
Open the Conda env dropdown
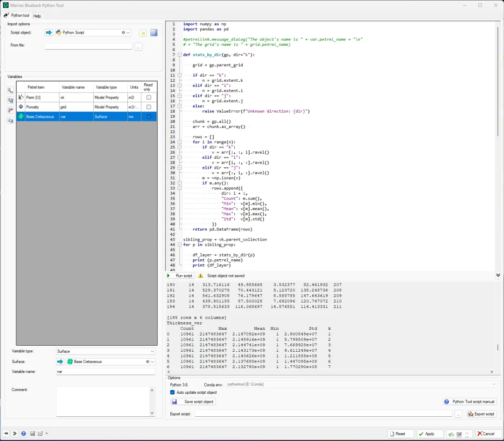pos(494,384)
